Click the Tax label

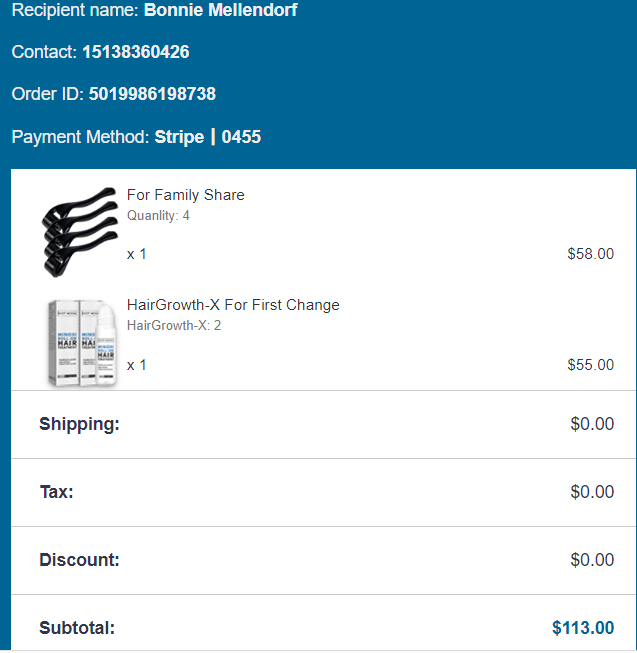(x=56, y=492)
